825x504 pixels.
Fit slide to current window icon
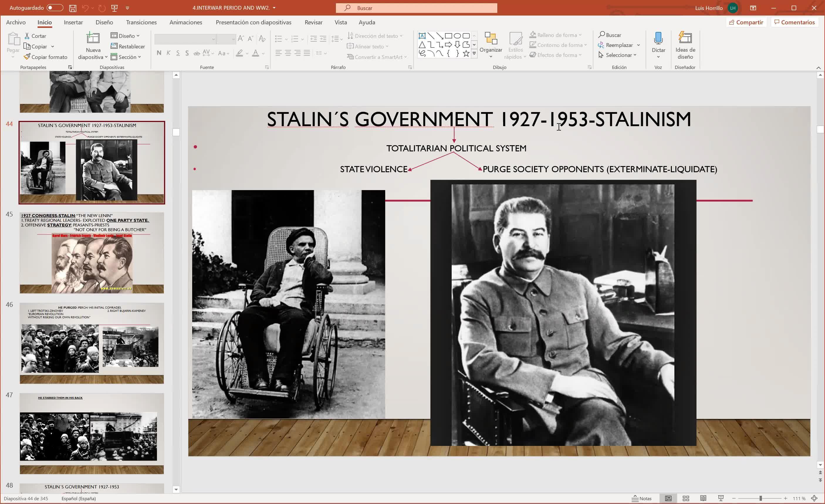(814, 498)
